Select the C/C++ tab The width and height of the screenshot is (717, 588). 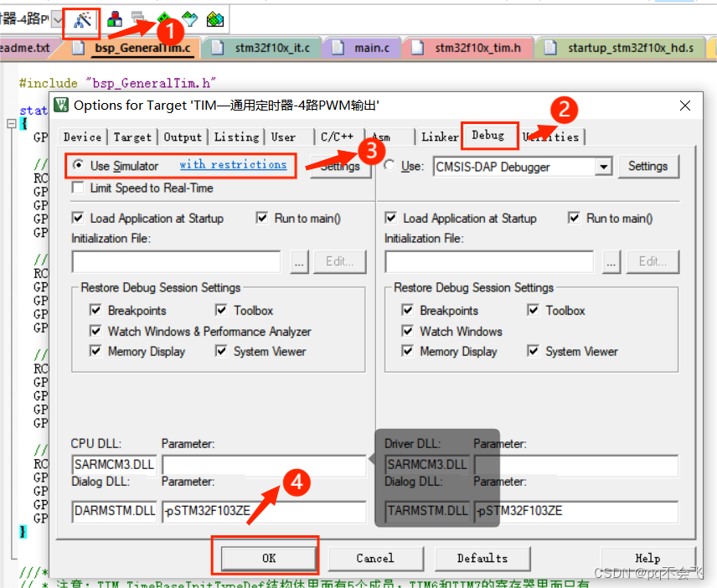[x=338, y=137]
